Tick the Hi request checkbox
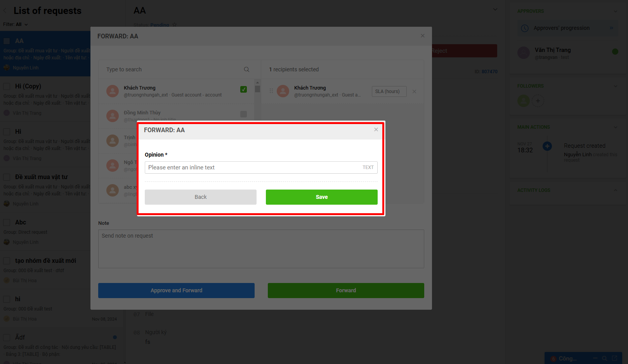628x364 pixels. (x=7, y=132)
